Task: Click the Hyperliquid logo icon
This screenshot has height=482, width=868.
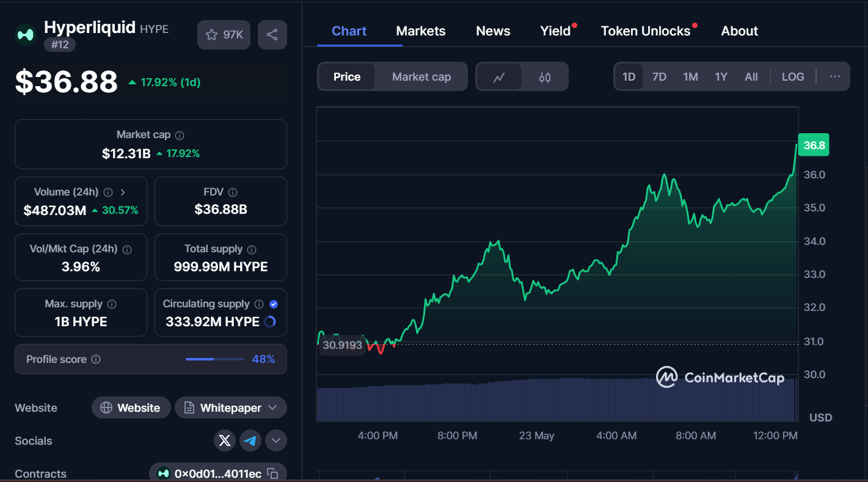Action: [x=26, y=35]
